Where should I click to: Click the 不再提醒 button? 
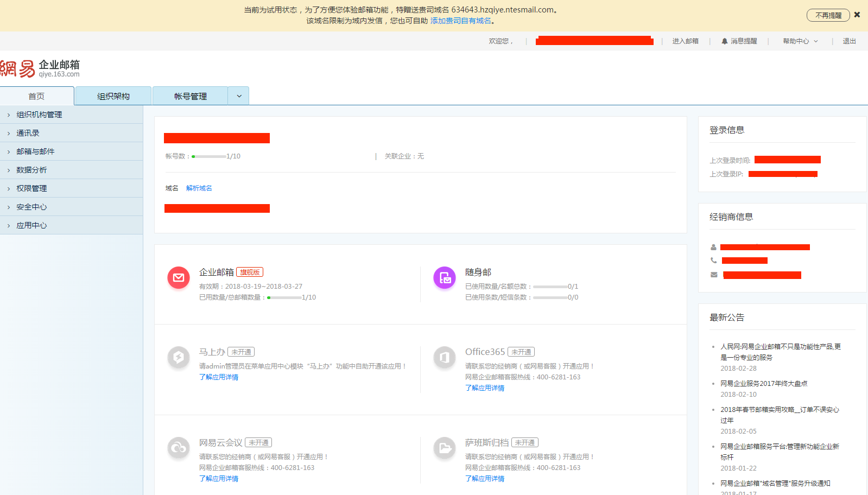click(x=828, y=15)
